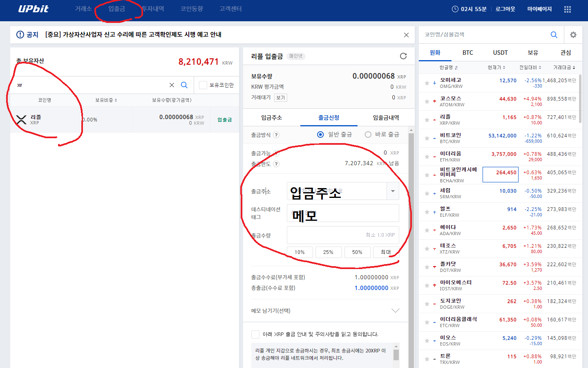Screen dimensions: 588x368
Task: Switch to 입금주소 tab
Action: (272, 118)
